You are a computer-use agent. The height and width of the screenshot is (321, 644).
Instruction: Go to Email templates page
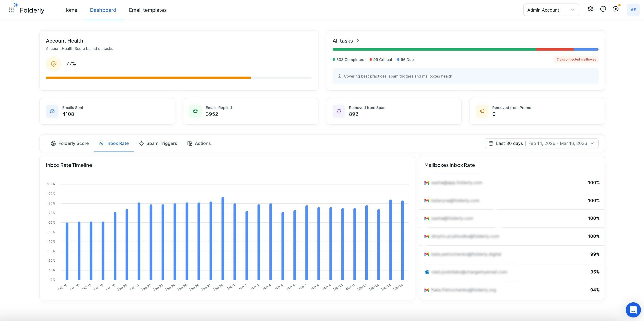(148, 10)
